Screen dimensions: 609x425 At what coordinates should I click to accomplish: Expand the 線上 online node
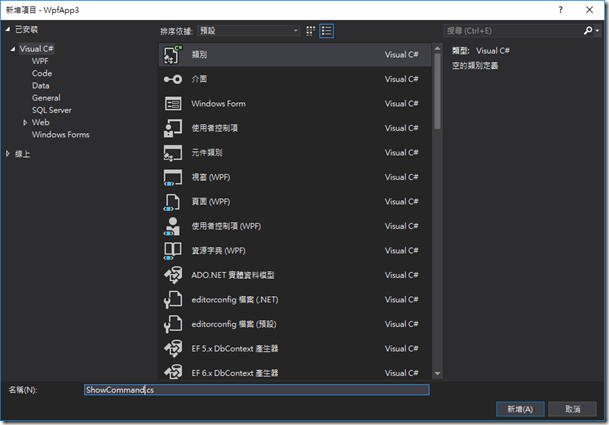click(8, 154)
